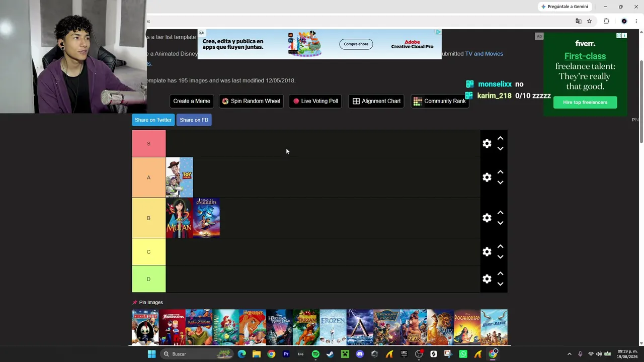Move the B tier row down

[500, 223]
